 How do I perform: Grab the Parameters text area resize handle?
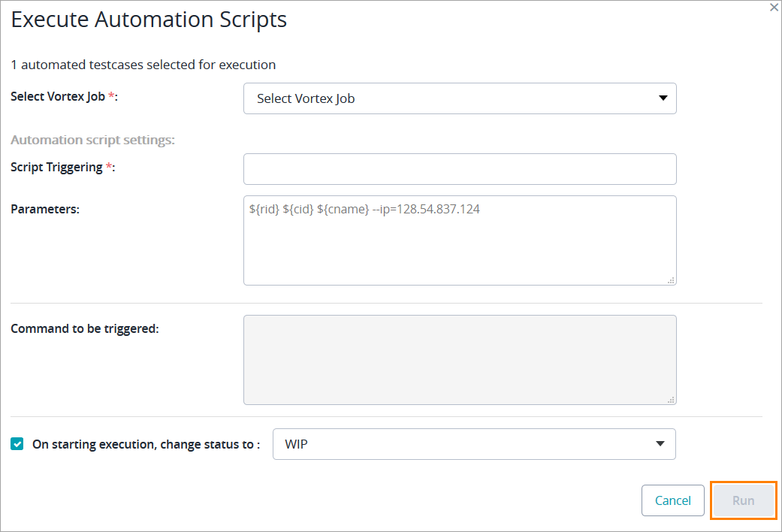pyautogui.click(x=671, y=280)
